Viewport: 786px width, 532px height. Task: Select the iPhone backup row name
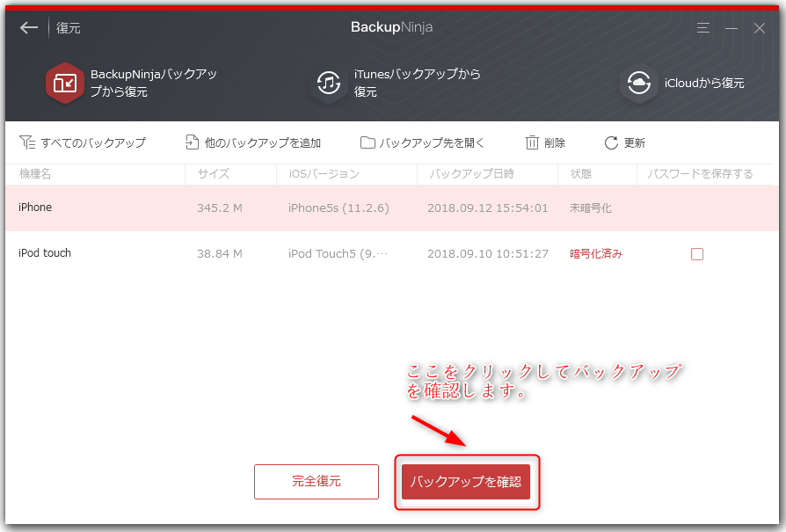point(35,207)
